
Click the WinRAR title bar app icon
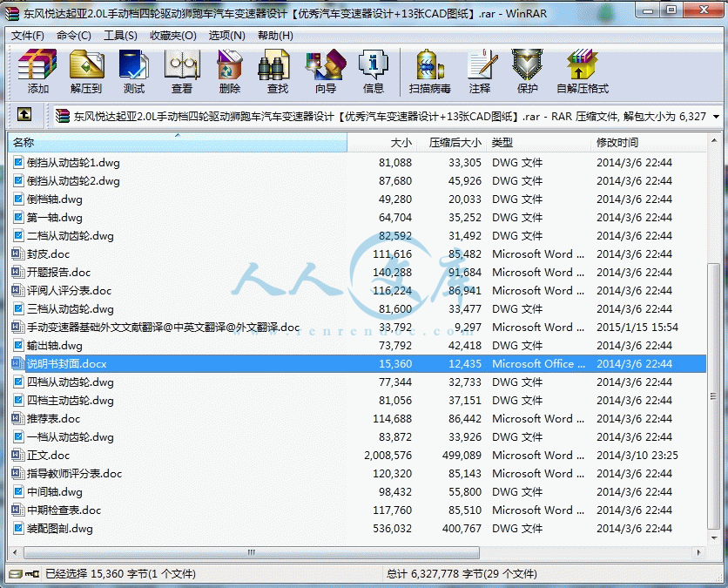[x=12, y=13]
